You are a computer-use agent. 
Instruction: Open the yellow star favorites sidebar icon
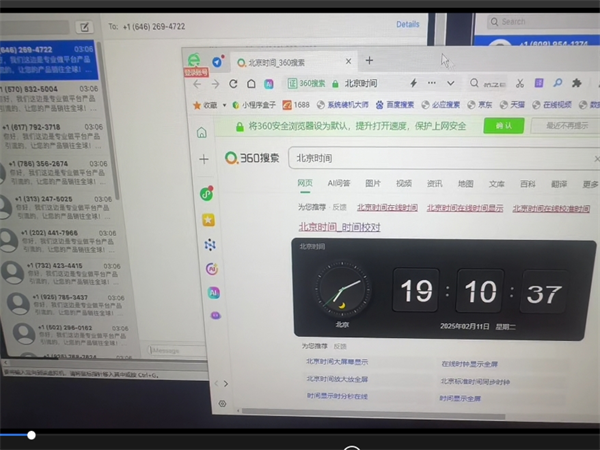pyautogui.click(x=207, y=219)
